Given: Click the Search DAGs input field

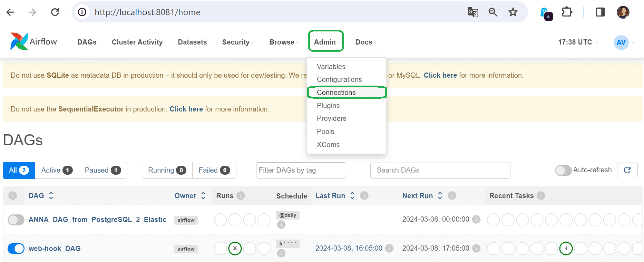Looking at the screenshot, I should (440, 170).
